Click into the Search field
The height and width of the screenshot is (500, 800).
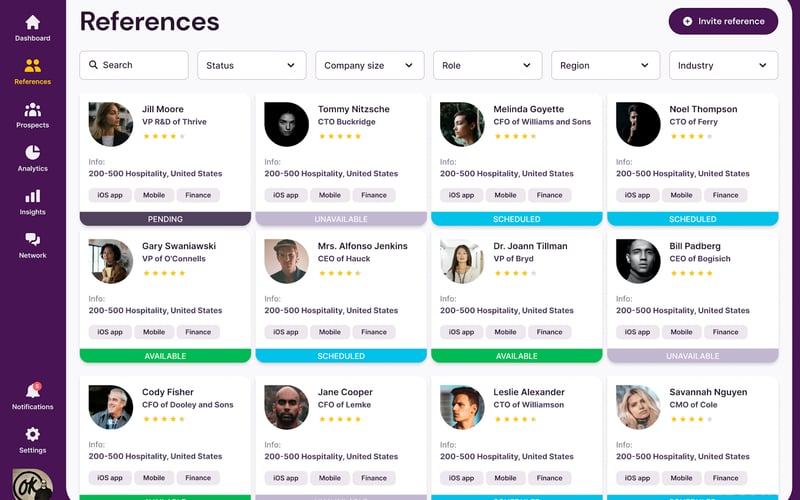[x=134, y=65]
